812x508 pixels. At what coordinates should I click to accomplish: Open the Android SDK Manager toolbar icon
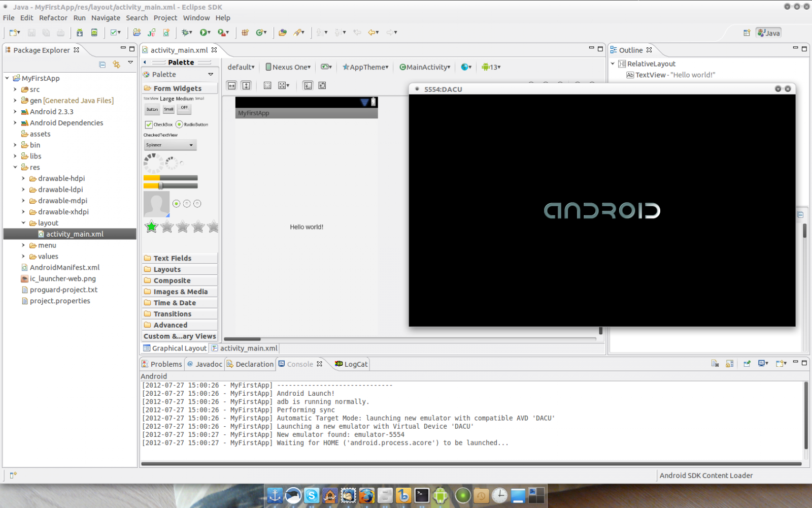80,33
